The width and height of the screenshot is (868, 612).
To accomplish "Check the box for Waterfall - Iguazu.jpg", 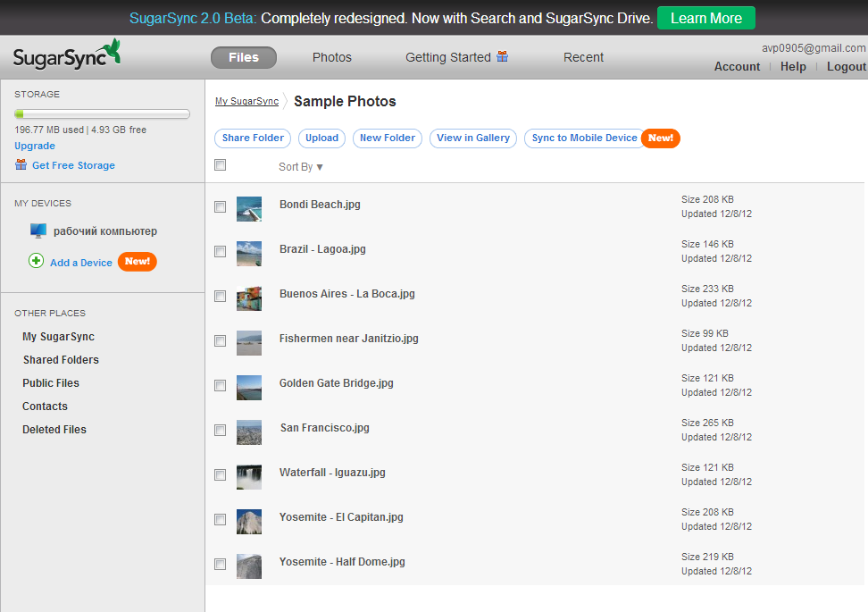I will (x=221, y=475).
